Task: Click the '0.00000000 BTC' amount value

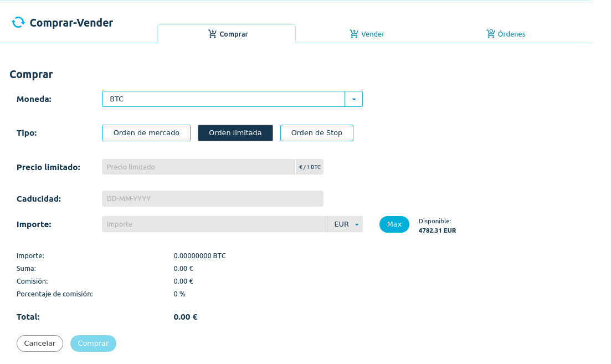Action: 199,255
